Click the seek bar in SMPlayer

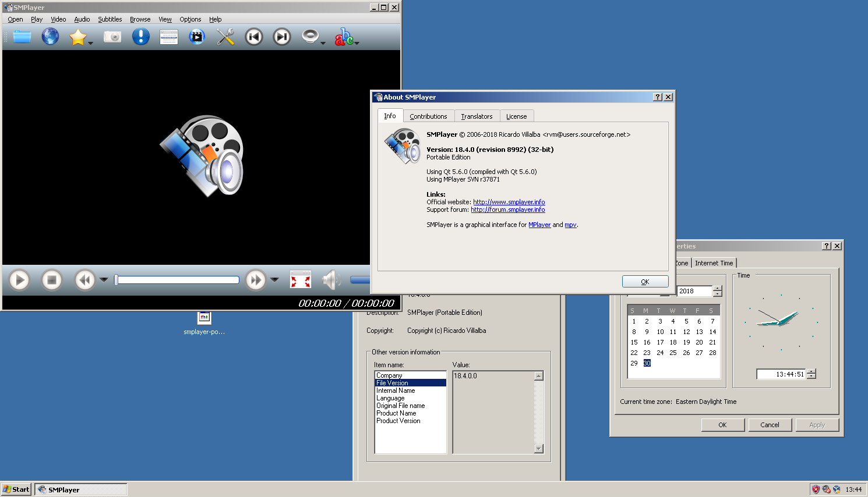(177, 280)
